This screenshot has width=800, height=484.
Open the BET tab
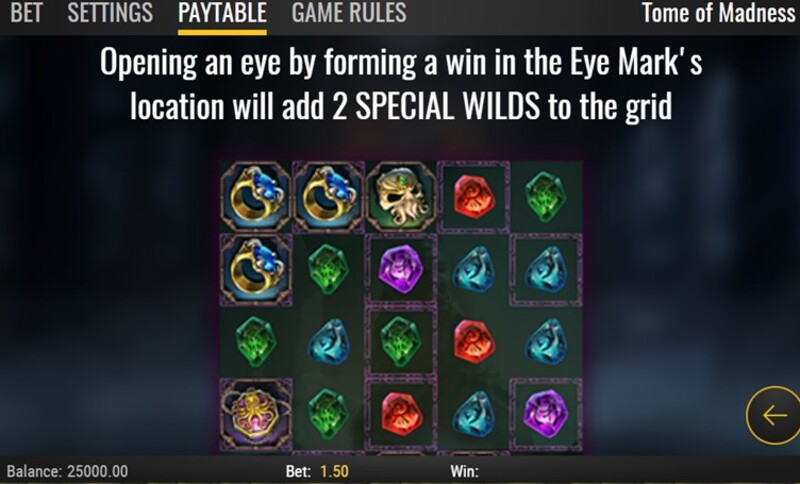pos(27,13)
